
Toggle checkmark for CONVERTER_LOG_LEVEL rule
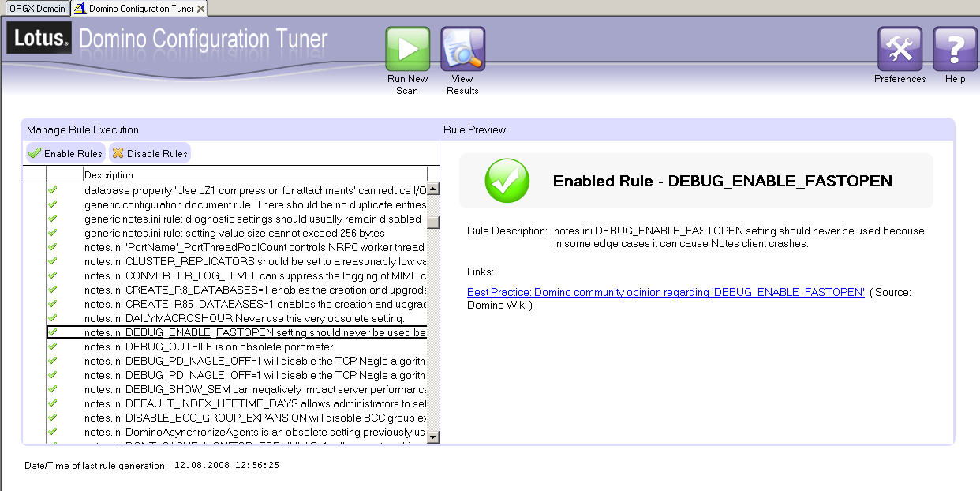pos(53,275)
